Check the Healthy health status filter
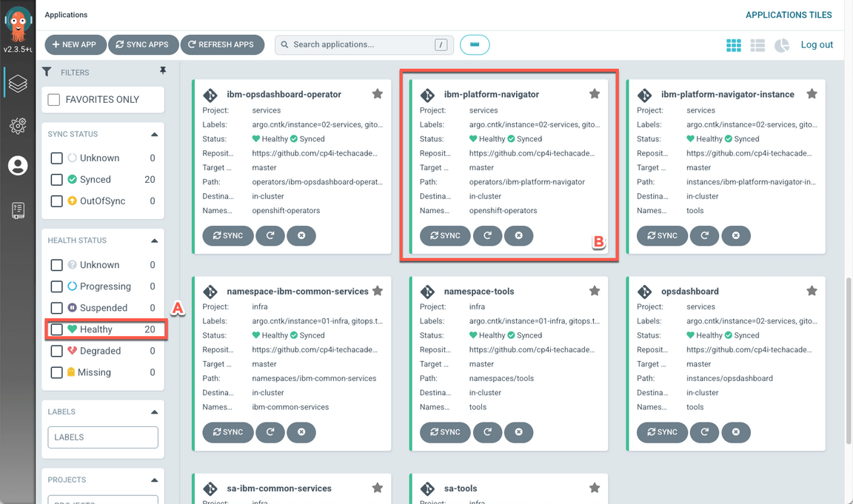The width and height of the screenshot is (853, 504). pyautogui.click(x=57, y=329)
